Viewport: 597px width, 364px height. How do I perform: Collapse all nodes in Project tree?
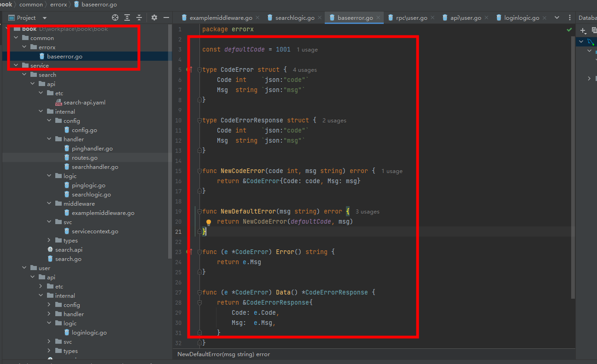coord(140,17)
